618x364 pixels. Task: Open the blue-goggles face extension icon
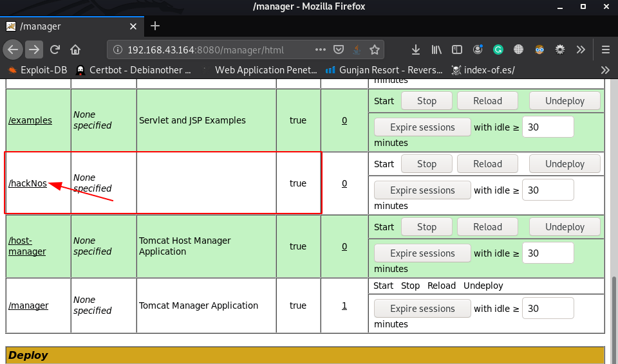click(x=539, y=50)
